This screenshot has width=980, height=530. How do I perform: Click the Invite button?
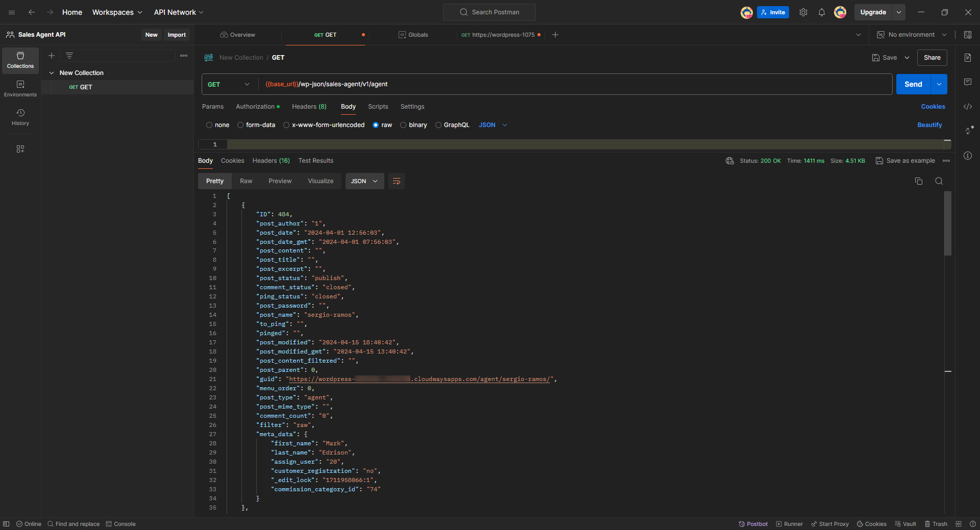click(x=773, y=12)
